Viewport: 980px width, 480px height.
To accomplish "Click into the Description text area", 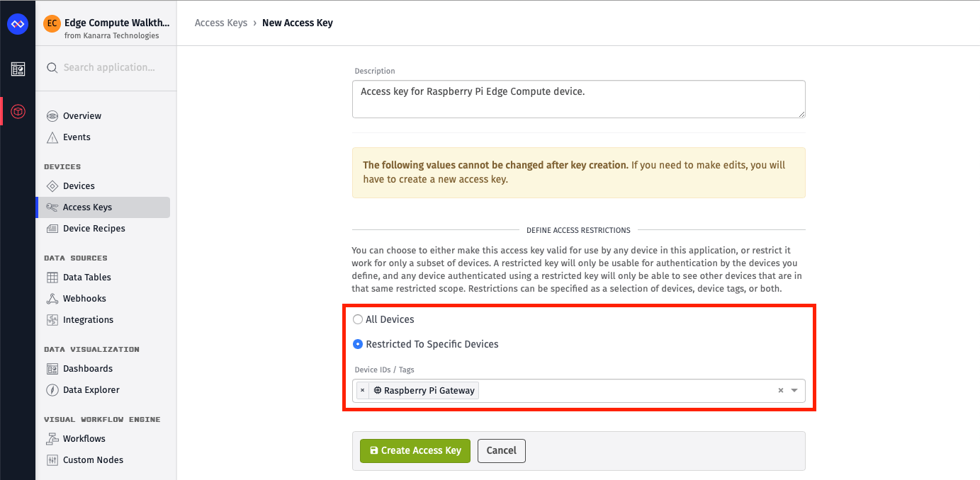I will [579, 99].
